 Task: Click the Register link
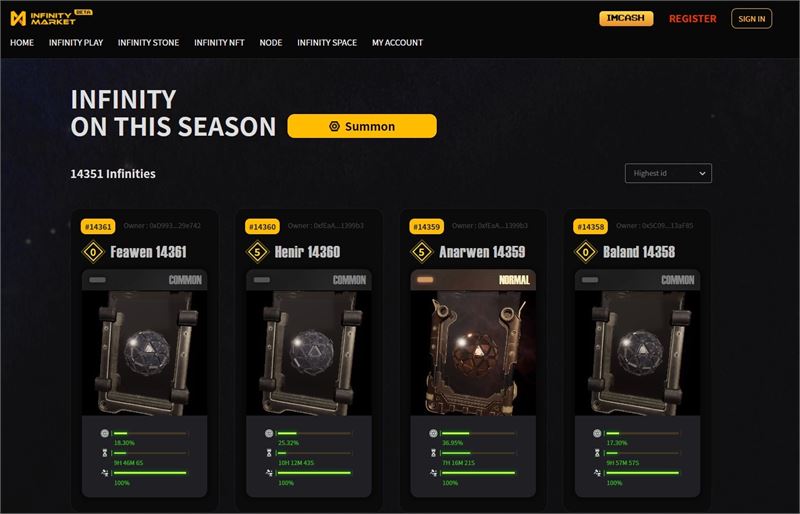692,19
